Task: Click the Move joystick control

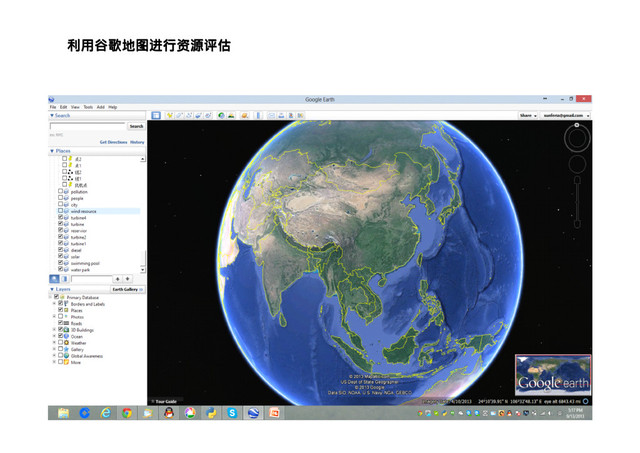Action: click(577, 164)
